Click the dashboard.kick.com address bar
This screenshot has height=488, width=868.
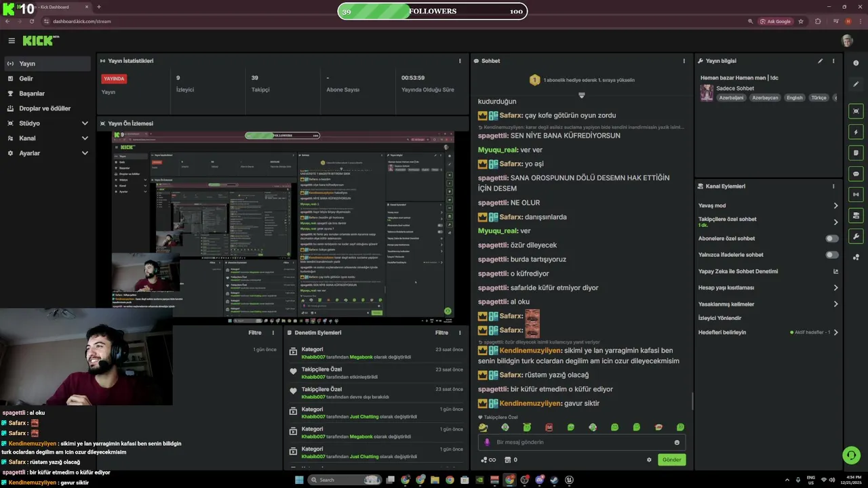[x=393, y=21]
